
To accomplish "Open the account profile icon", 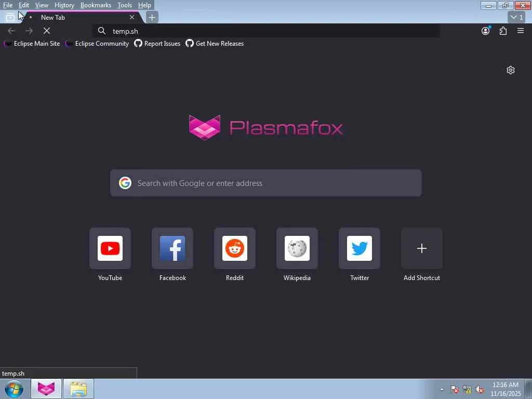I will (x=486, y=31).
